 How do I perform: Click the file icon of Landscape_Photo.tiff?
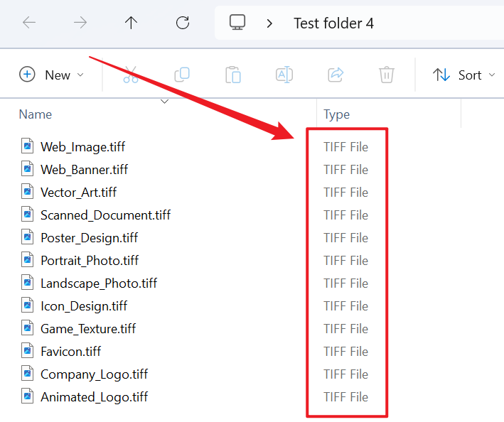(27, 283)
